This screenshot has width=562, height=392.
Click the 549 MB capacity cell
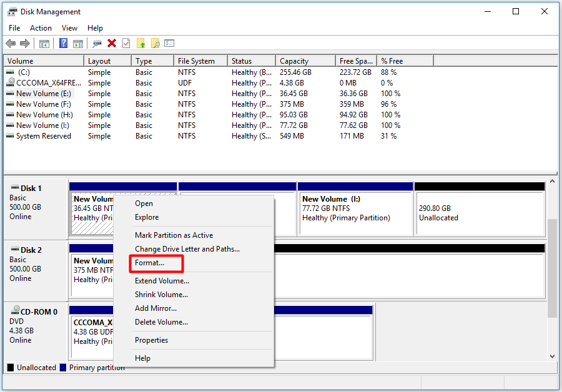click(292, 136)
